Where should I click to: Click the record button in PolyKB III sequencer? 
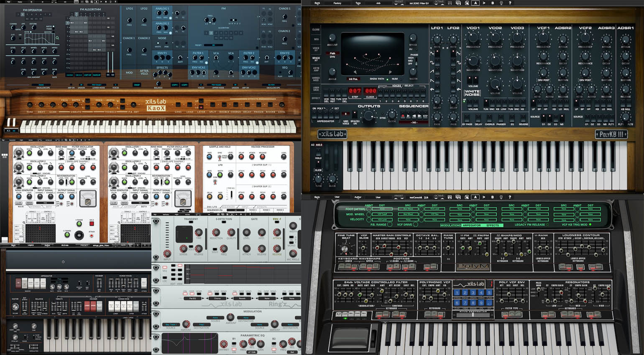click(403, 116)
